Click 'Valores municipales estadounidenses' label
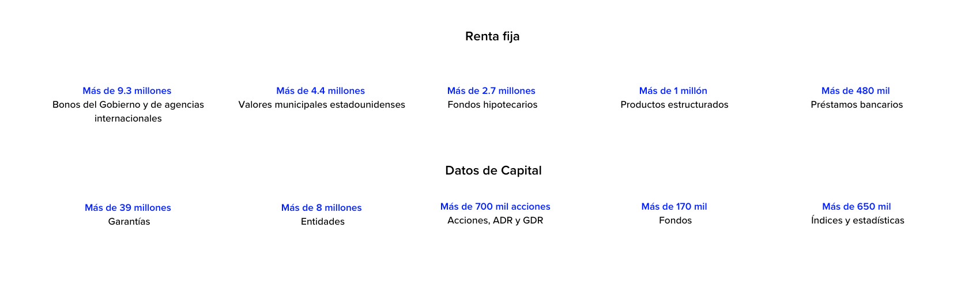The height and width of the screenshot is (288, 980). pos(322,104)
